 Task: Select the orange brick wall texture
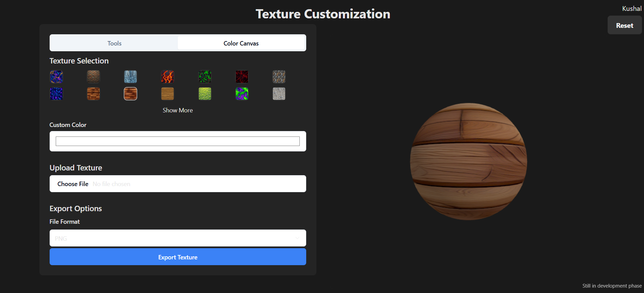[93, 94]
